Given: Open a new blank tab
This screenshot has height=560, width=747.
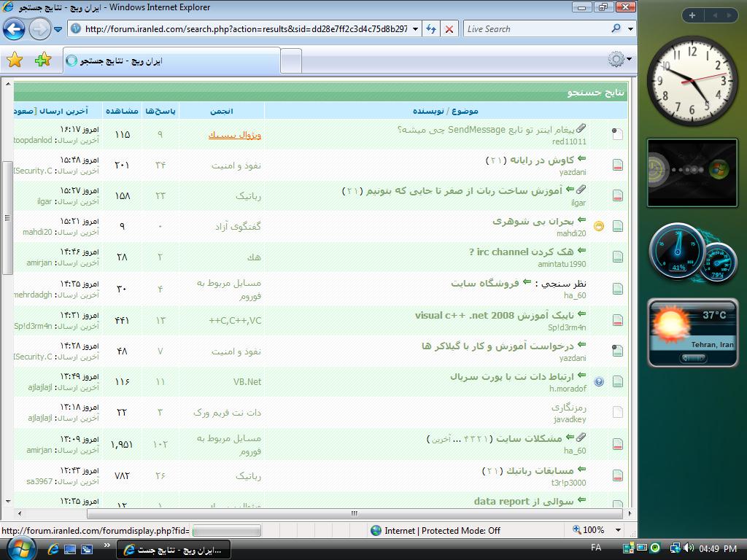Looking at the screenshot, I should click(x=291, y=61).
